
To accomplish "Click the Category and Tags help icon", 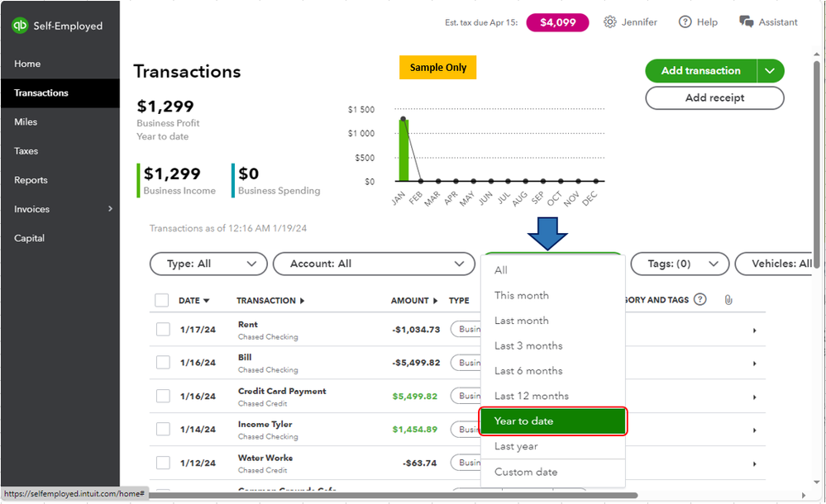I will tap(700, 300).
